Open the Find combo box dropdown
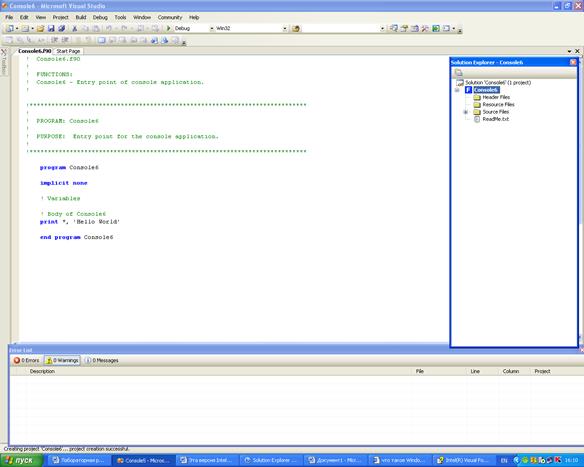Screen dimensions: 584x467 (x=382, y=28)
